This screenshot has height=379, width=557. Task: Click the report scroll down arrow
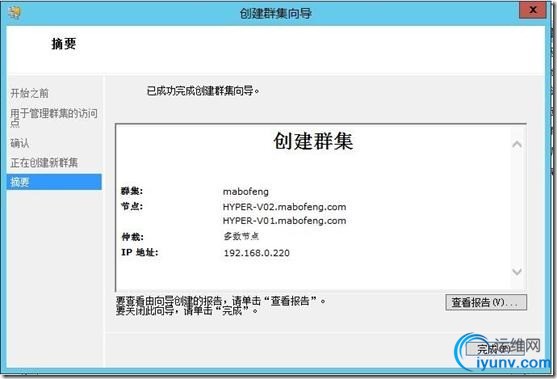517,272
